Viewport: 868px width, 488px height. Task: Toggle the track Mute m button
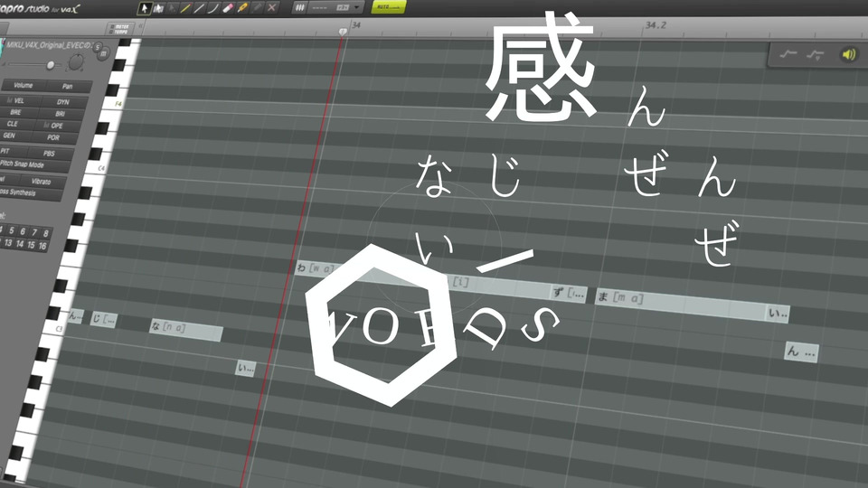104,53
